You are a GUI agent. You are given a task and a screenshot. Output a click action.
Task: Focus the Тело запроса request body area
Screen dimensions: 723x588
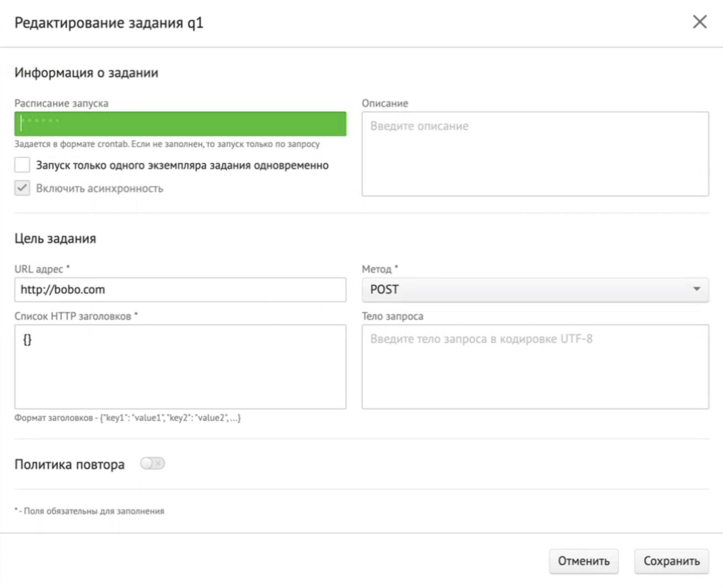535,366
